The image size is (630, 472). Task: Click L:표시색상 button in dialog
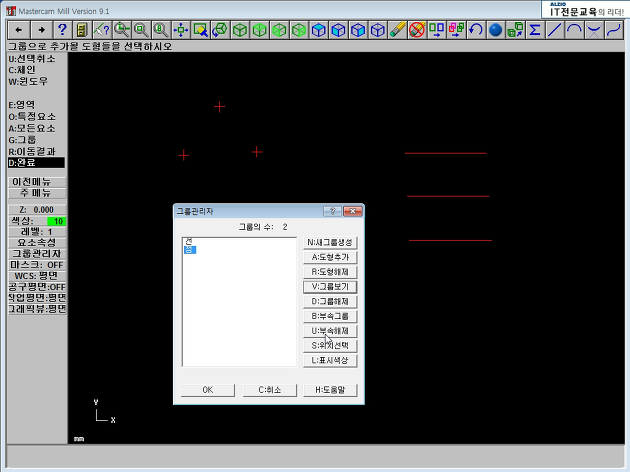click(x=330, y=360)
